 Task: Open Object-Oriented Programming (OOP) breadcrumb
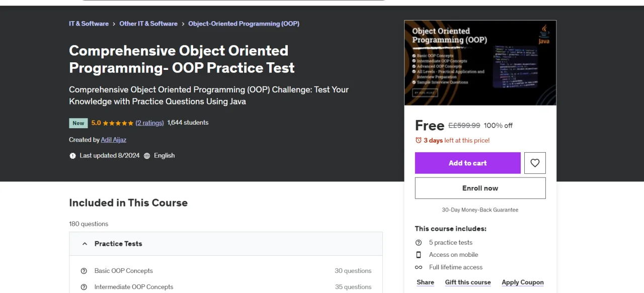point(244,24)
